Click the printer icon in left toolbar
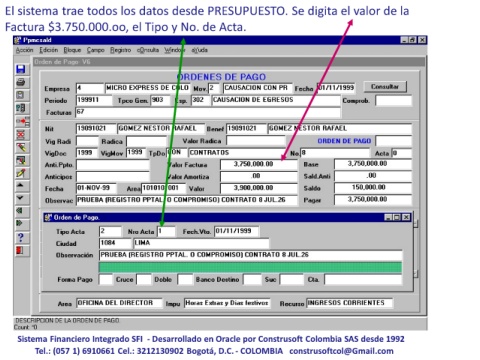 tap(21, 82)
